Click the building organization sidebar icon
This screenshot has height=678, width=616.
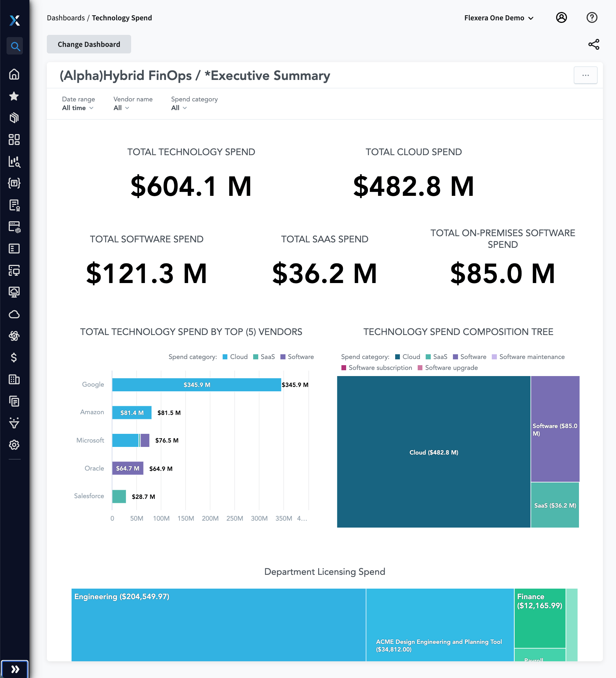tap(14, 380)
